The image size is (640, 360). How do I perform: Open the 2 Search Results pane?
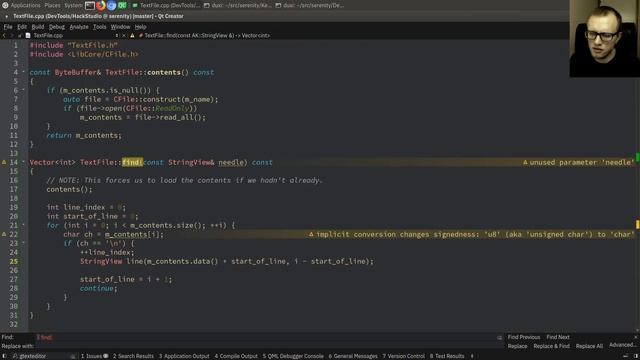(x=133, y=356)
